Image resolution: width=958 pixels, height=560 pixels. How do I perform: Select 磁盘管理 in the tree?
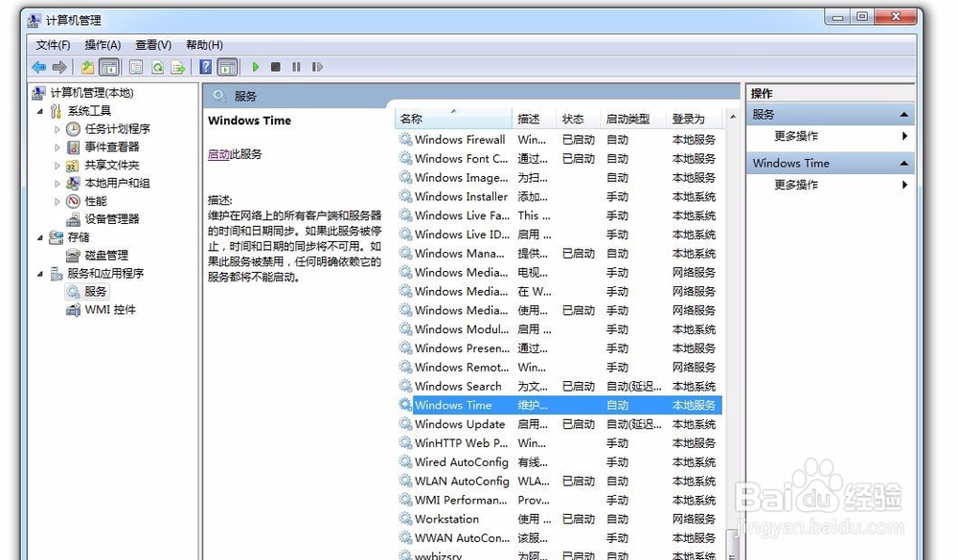pyautogui.click(x=106, y=256)
